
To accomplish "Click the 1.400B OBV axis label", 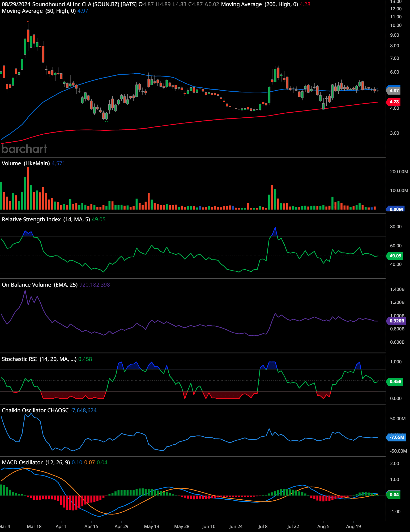I will point(397,289).
